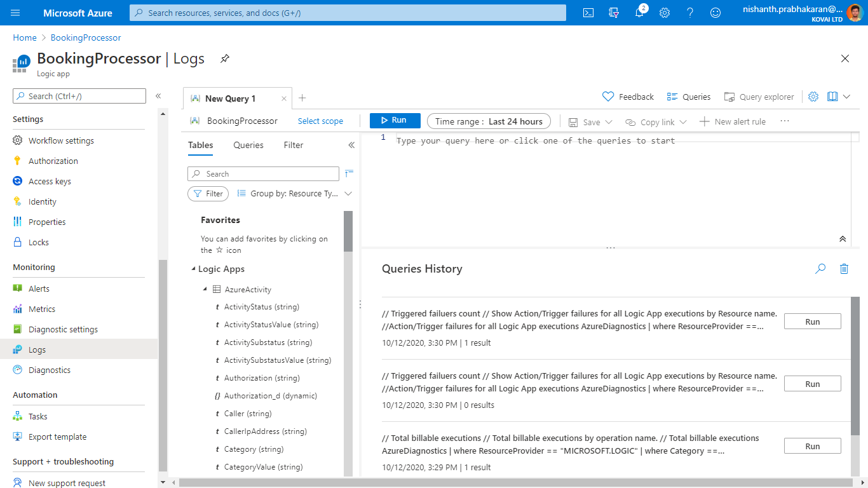Open Properties in sidebar
The height and width of the screenshot is (488, 868).
pyautogui.click(x=47, y=222)
